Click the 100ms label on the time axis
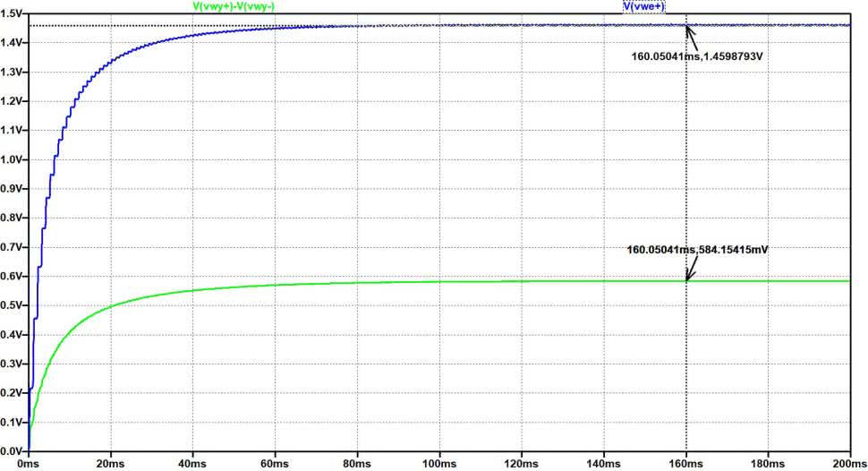The width and height of the screenshot is (868, 471). point(438,464)
